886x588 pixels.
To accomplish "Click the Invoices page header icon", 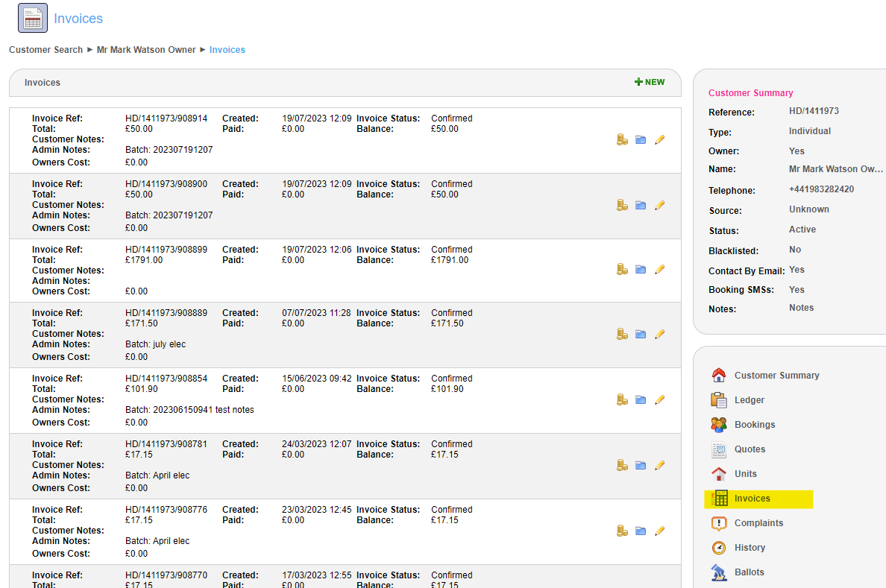I will pos(33,18).
